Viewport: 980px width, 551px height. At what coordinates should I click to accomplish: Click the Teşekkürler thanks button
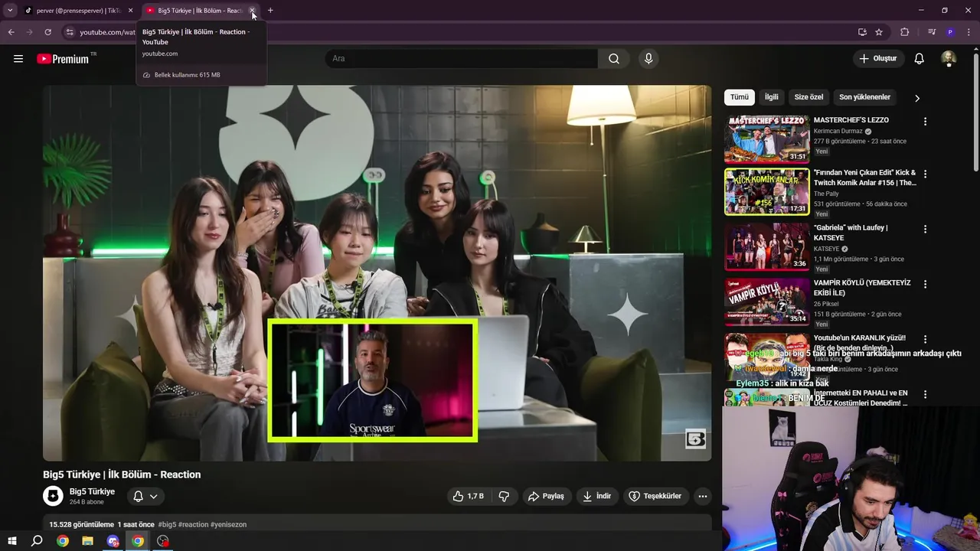coord(655,496)
